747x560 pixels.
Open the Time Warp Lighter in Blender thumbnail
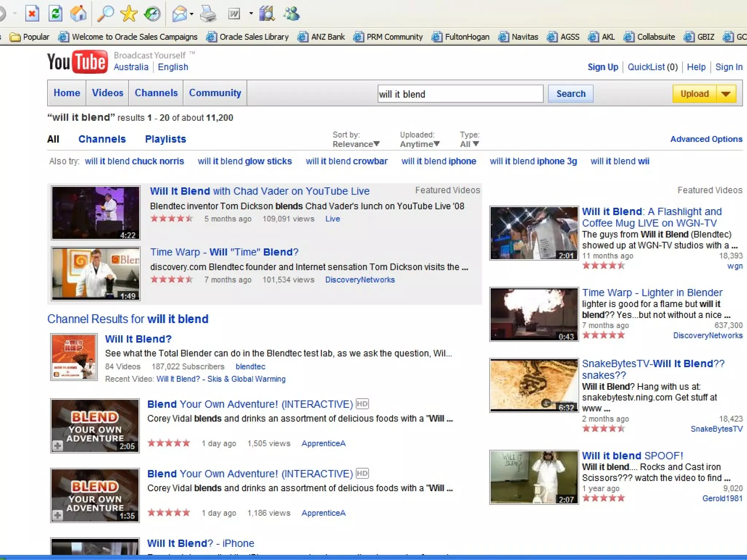point(534,314)
